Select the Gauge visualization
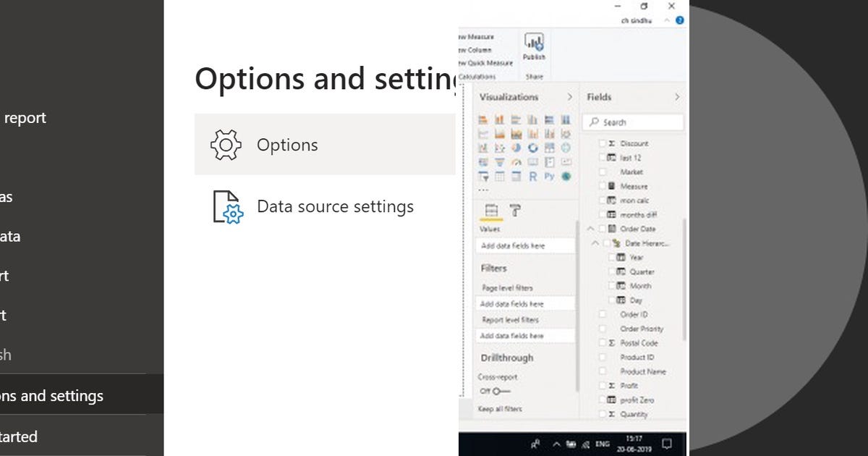 tap(516, 161)
